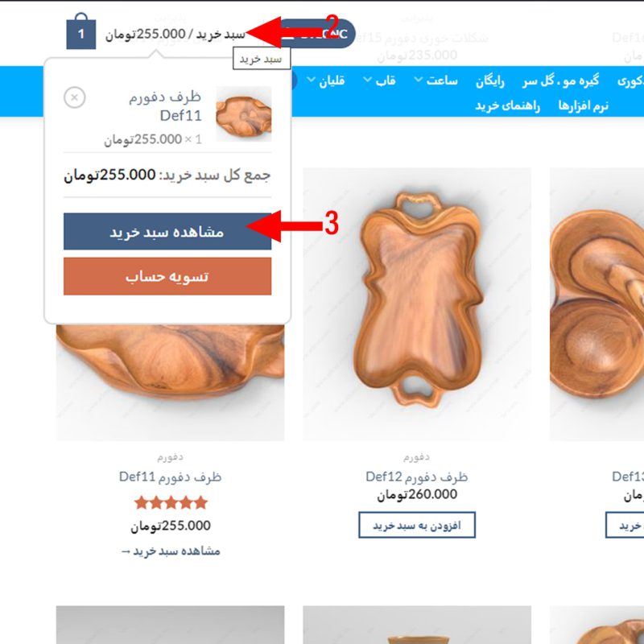Click the تسویه حساب checkout button

(167, 276)
